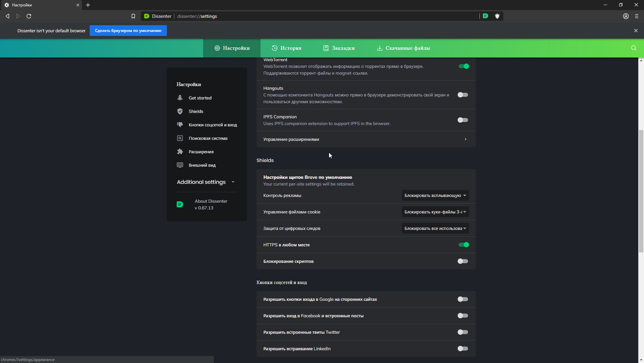Enable the Hangouts toggle

463,95
